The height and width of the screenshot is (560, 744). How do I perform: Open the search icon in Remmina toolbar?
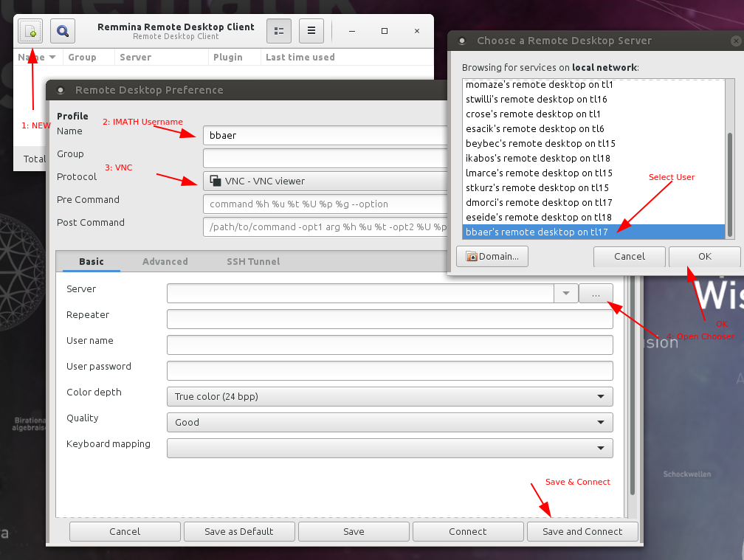click(63, 31)
